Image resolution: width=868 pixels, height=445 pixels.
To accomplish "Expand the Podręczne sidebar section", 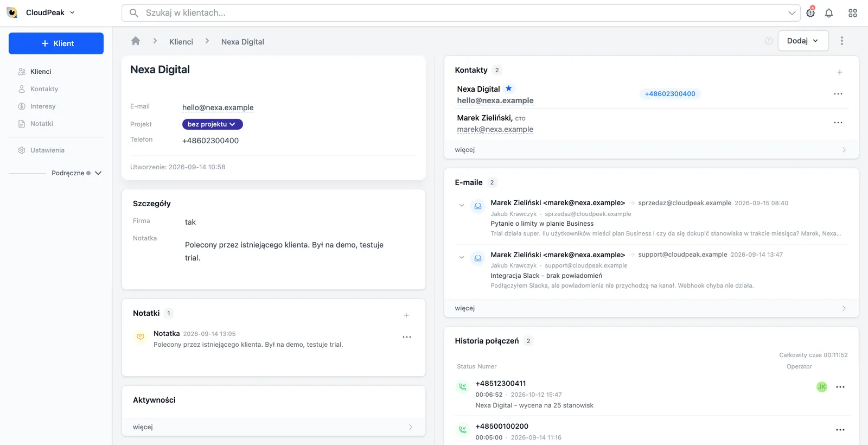I will [98, 173].
